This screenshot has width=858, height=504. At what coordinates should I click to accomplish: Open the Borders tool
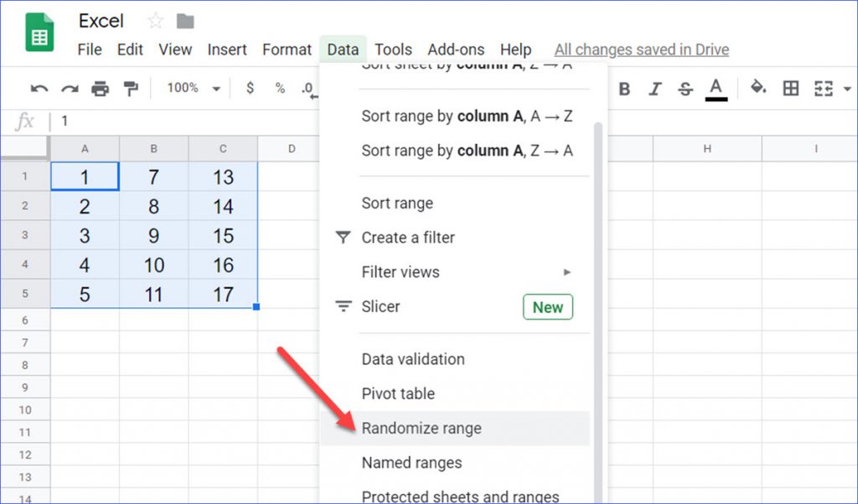pos(790,88)
